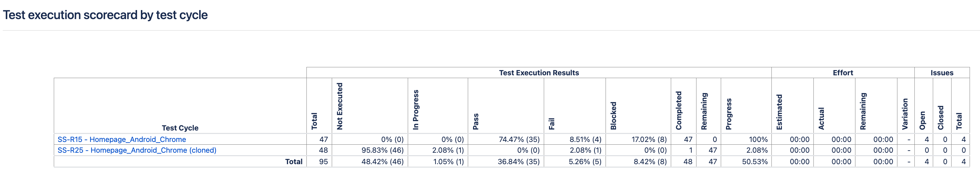Select the 95.83% (46) Not Executed cell
980x177 pixels.
(382, 150)
